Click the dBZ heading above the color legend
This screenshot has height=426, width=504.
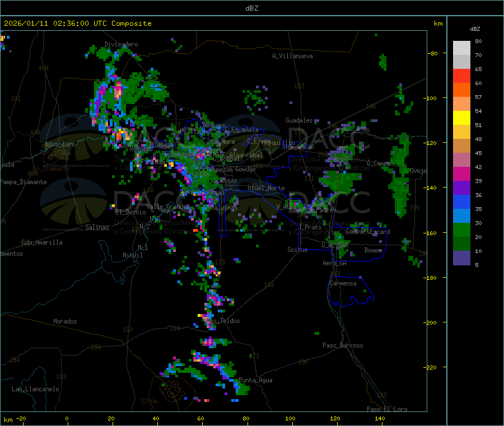475,29
